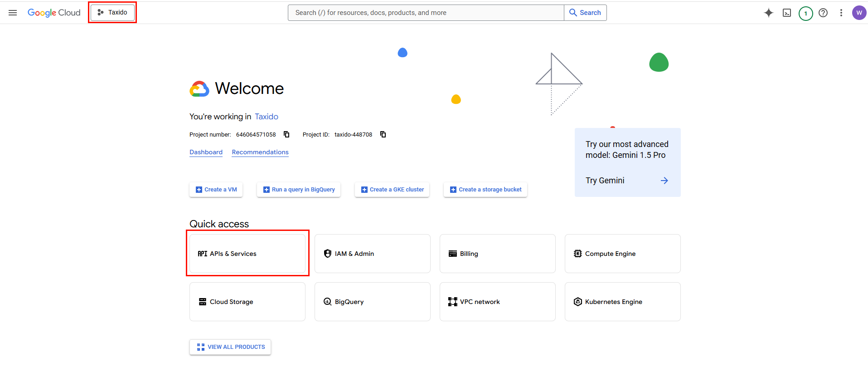Open the Help question mark icon
The width and height of the screenshot is (868, 382).
[823, 13]
